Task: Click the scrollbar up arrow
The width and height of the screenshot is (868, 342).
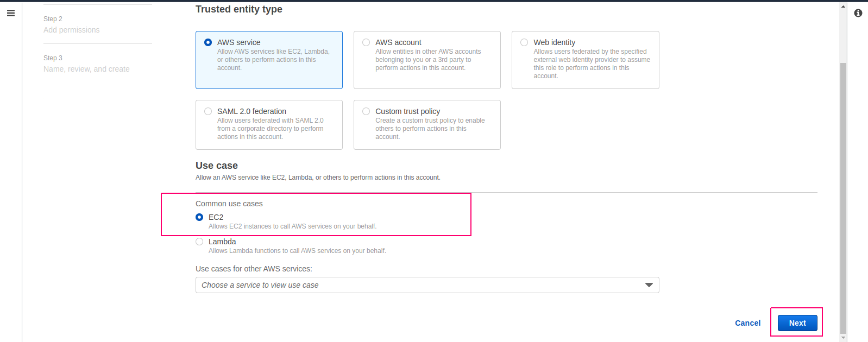Action: pyautogui.click(x=843, y=6)
